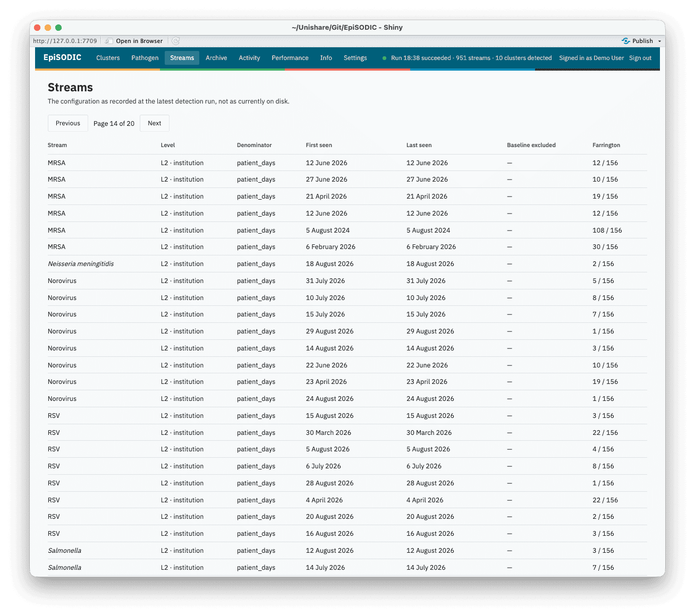The image size is (695, 616).
Task: Click the Next page button
Action: coord(155,123)
